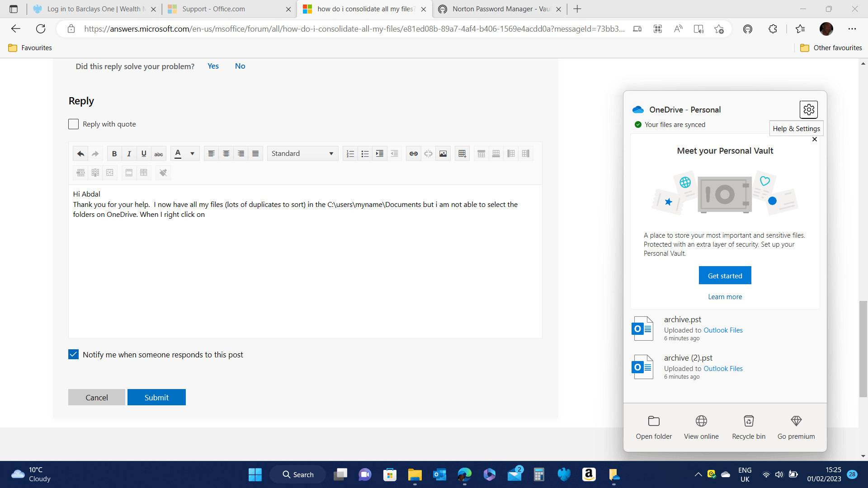Apply italic formatting in editor
The height and width of the screenshot is (488, 868).
(129, 154)
